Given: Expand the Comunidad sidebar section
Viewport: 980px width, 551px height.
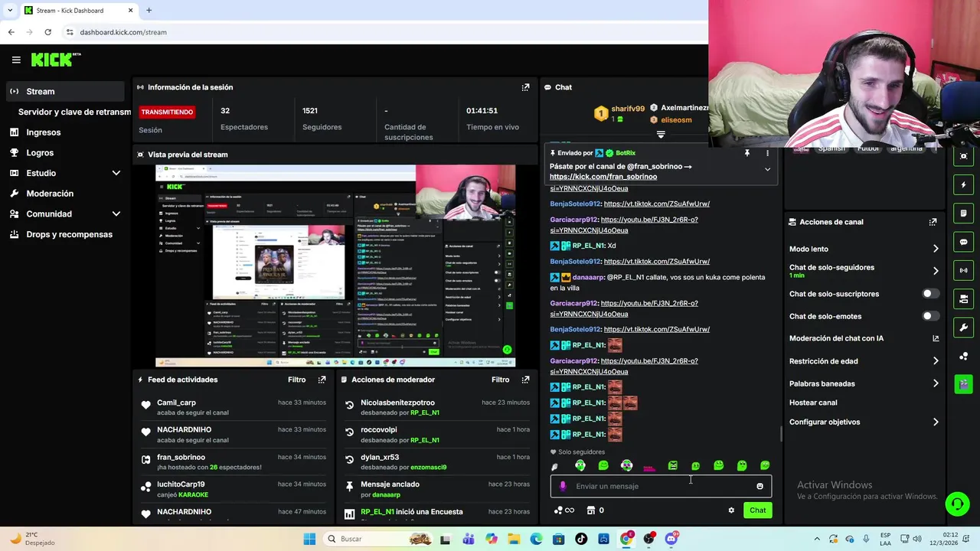Looking at the screenshot, I should [116, 214].
